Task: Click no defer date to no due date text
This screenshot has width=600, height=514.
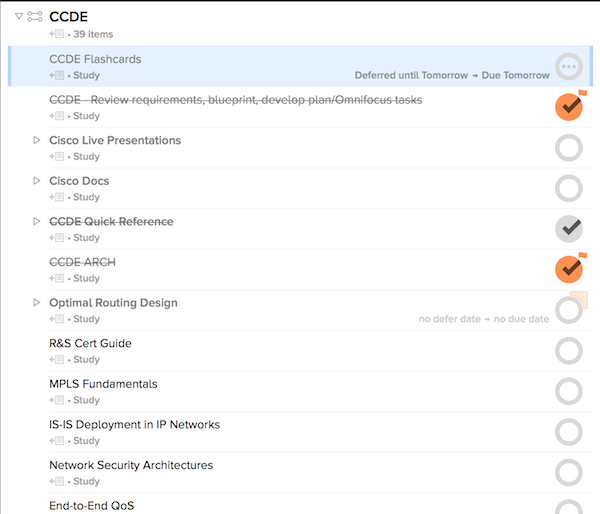Action: (x=484, y=319)
